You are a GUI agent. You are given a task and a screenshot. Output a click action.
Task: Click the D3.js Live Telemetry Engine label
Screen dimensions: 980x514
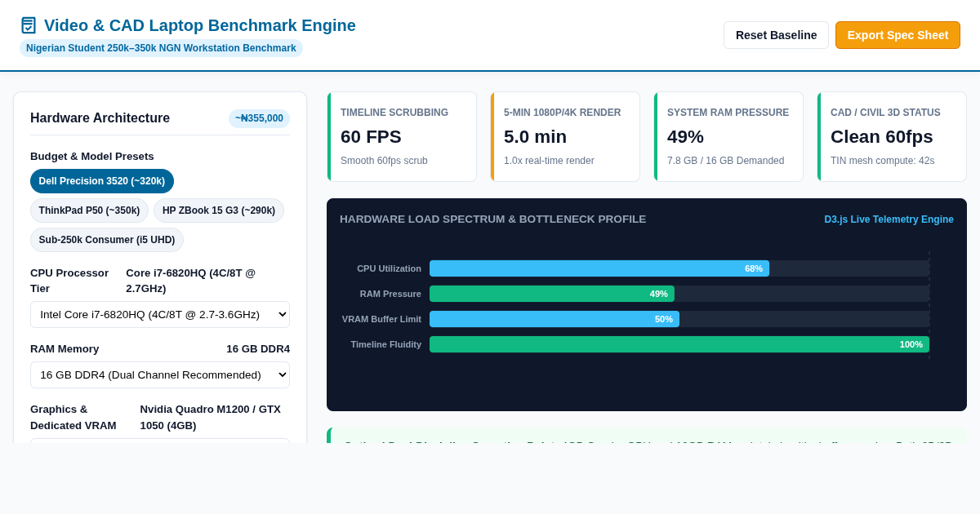click(x=889, y=219)
